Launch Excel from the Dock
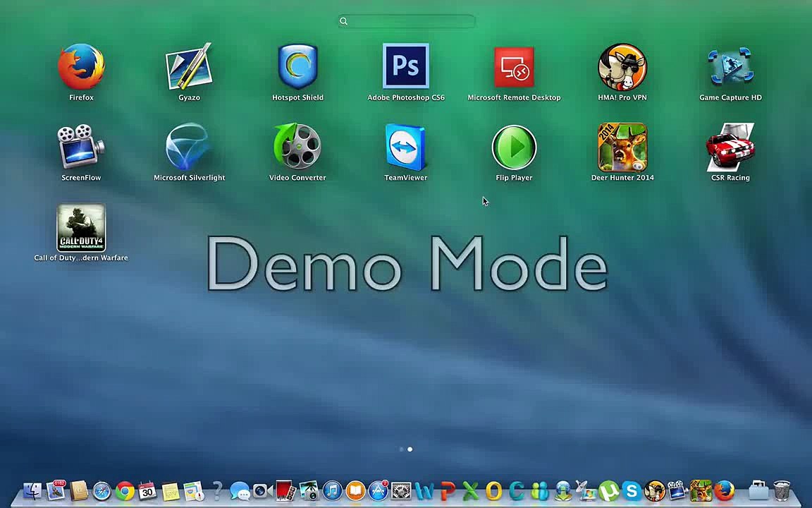This screenshot has height=508, width=812. click(x=471, y=491)
